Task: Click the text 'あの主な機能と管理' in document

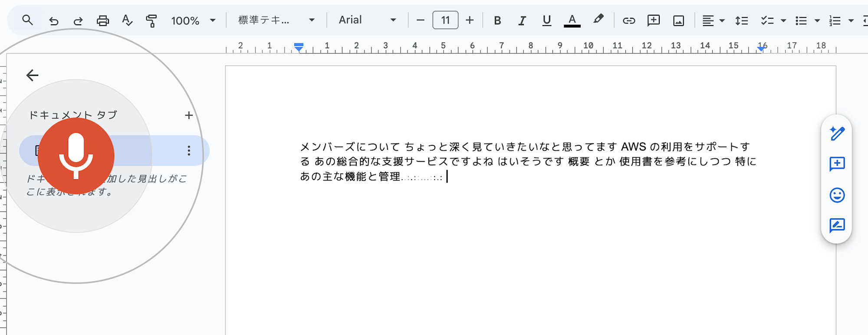Action: [351, 176]
